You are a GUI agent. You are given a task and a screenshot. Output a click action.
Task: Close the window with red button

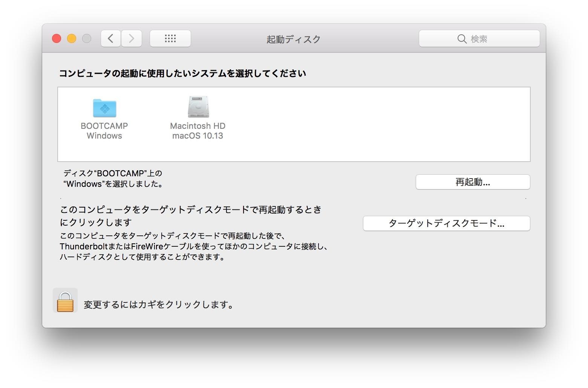tap(57, 38)
